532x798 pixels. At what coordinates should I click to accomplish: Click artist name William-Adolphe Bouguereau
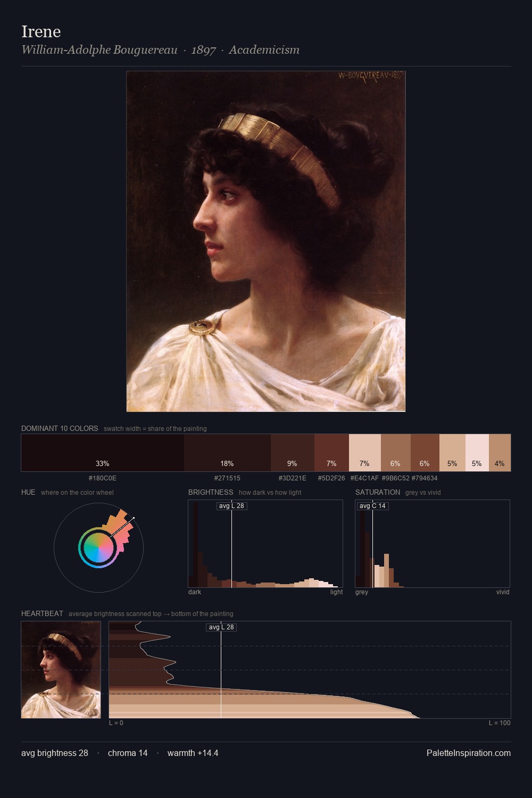tap(99, 50)
